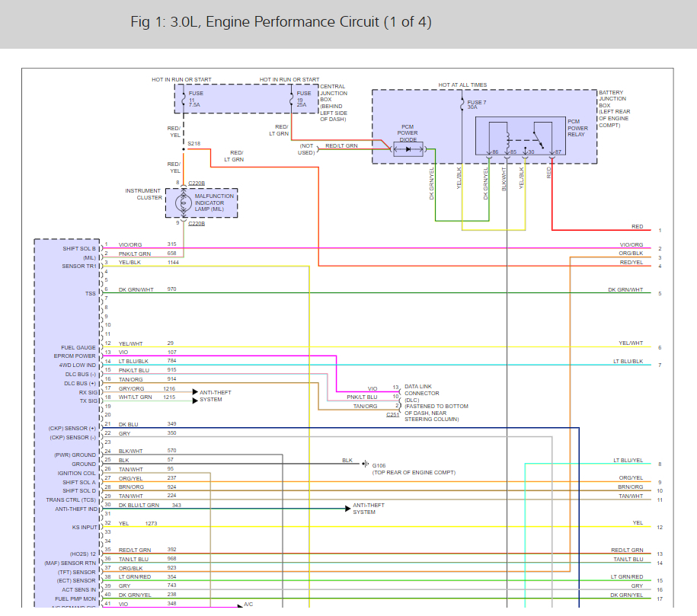Screen dimensions: 697x616
Task: Click relay terminal number 86
Action: 495,152
